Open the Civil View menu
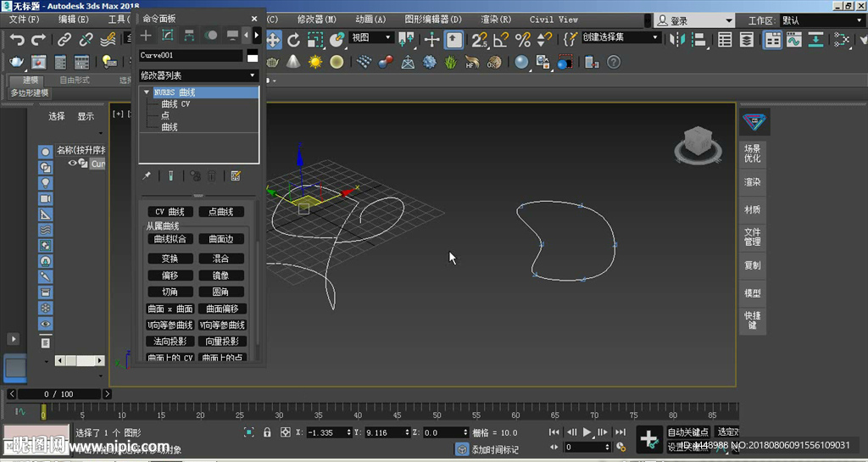The width and height of the screenshot is (868, 462). 554,19
